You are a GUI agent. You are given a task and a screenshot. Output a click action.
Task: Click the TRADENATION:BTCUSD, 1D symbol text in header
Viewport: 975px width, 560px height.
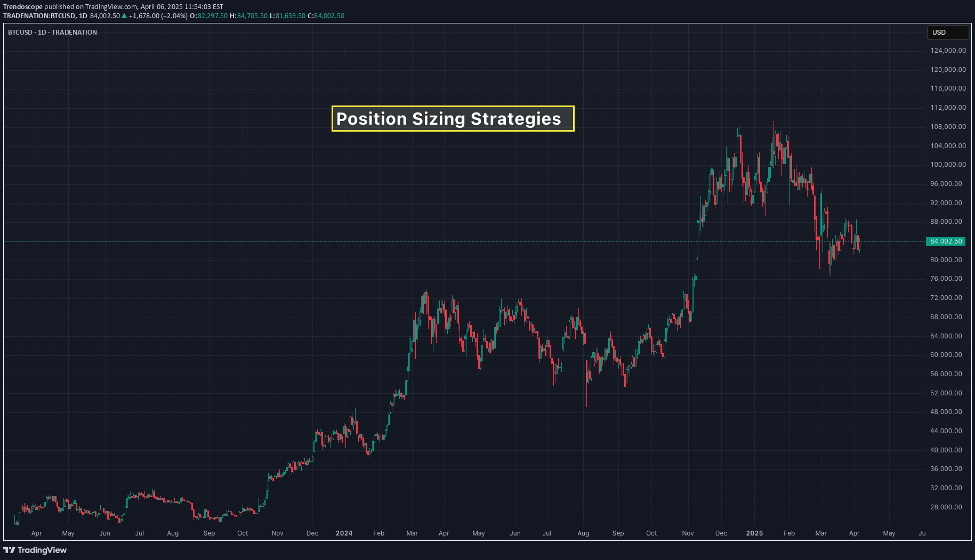(45, 16)
